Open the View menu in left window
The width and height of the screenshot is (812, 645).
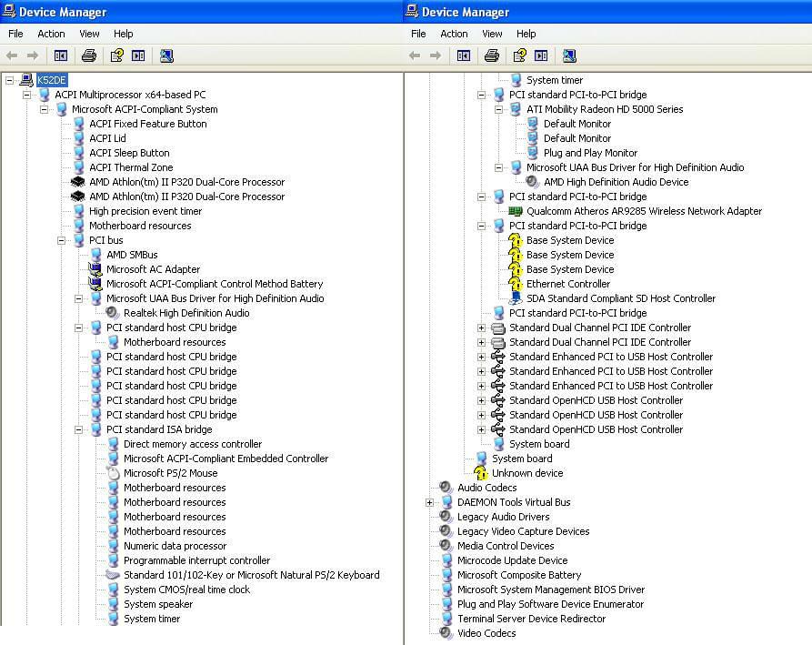pos(89,34)
